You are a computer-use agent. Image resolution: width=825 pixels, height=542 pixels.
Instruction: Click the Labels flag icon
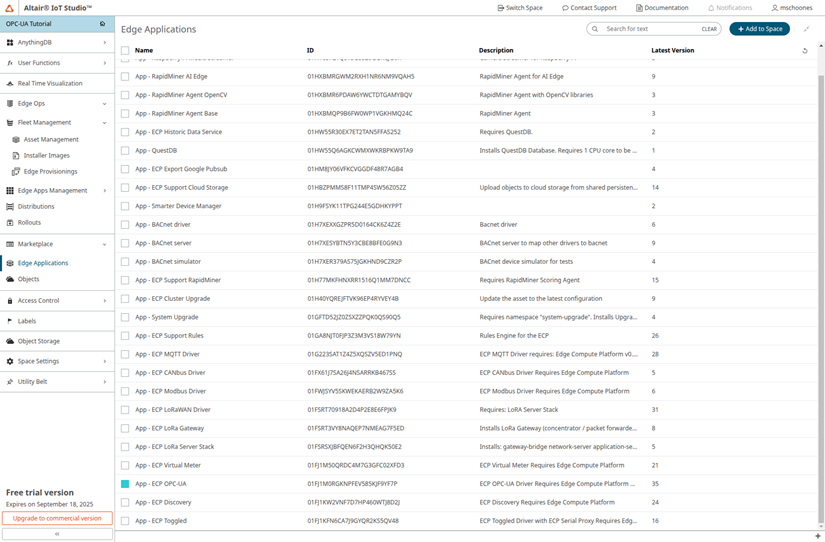coord(9,321)
